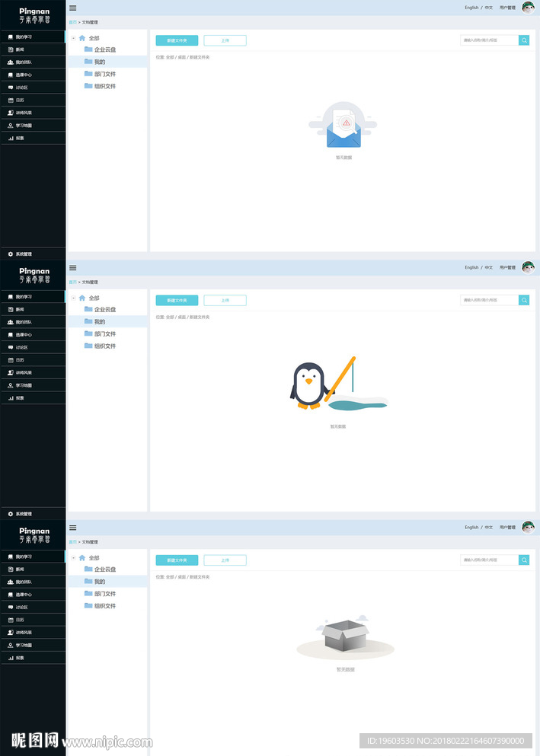Select 组织文件 folder on the penguin screen
Image resolution: width=540 pixels, height=756 pixels.
(x=101, y=346)
